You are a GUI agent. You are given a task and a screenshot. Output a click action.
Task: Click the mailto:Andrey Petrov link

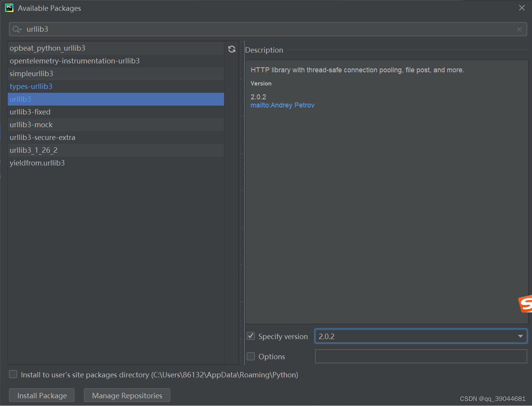coord(282,105)
